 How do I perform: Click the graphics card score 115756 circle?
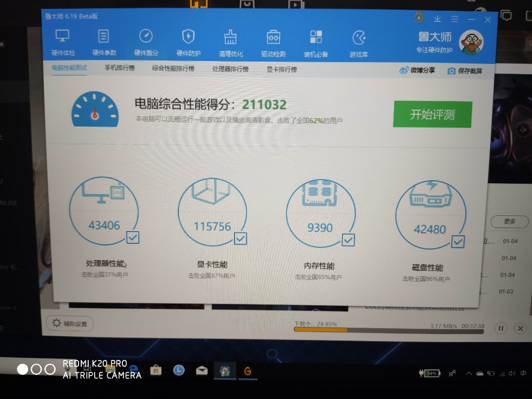click(x=212, y=212)
